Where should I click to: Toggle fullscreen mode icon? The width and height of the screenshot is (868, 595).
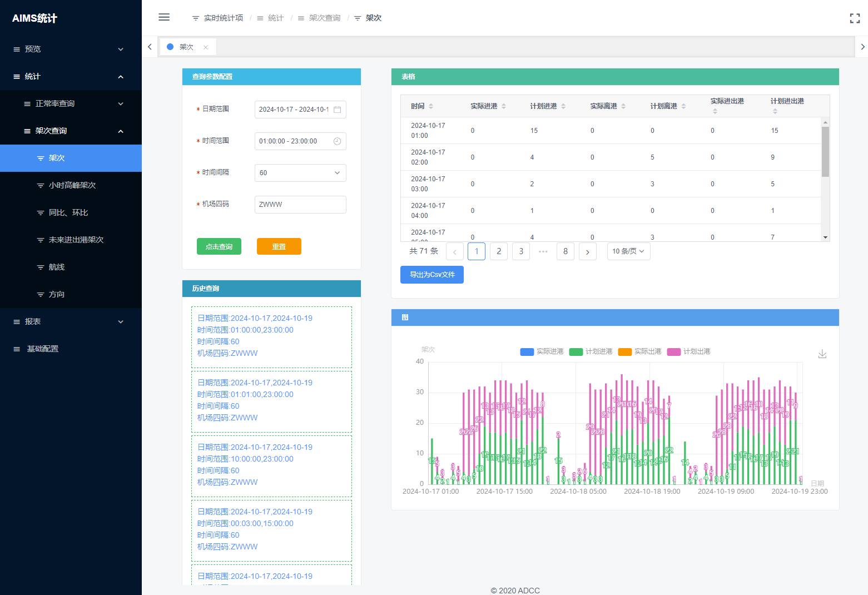pos(855,18)
